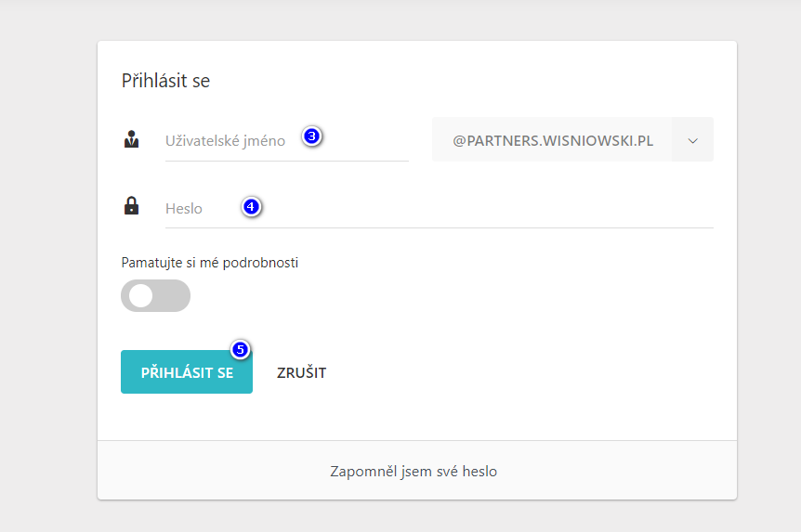Click the Pamatujte si mé podrobnosti label

click(x=210, y=263)
